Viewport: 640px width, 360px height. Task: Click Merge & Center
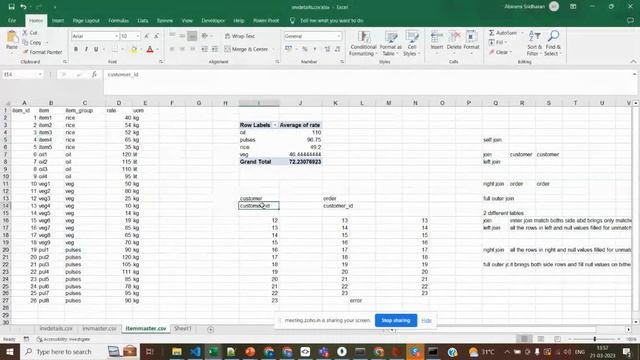point(247,49)
